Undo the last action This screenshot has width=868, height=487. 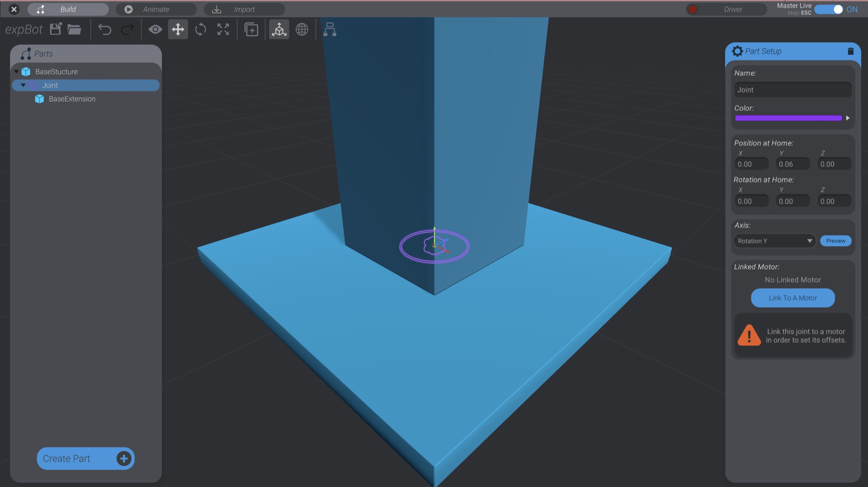point(105,29)
